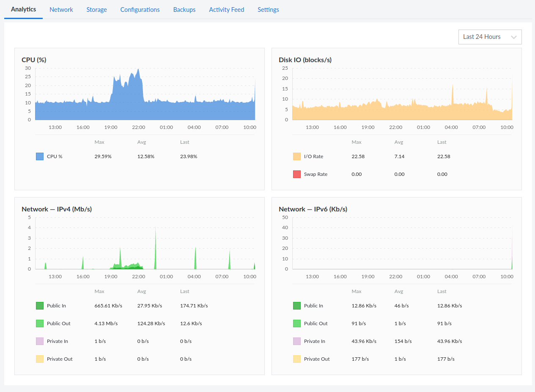This screenshot has height=392, width=535.
Task: Toggle the I/O Rate legend swatch
Action: coord(297,156)
